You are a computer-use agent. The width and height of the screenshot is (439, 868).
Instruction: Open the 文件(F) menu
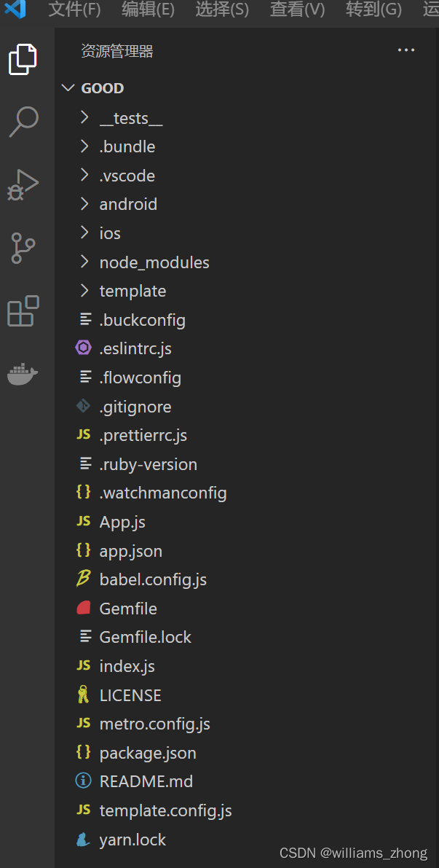(75, 9)
